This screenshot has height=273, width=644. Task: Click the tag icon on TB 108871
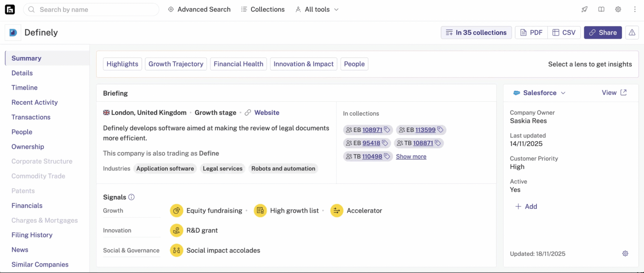coord(438,143)
